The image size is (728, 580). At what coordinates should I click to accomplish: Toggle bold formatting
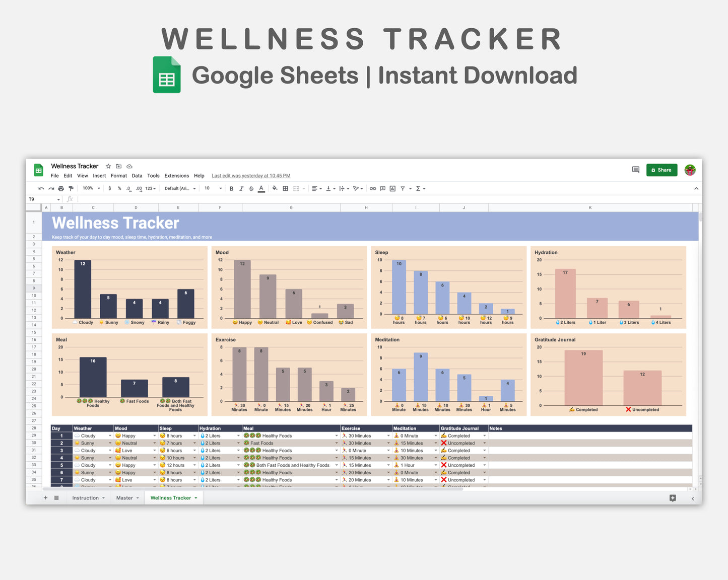pos(231,188)
